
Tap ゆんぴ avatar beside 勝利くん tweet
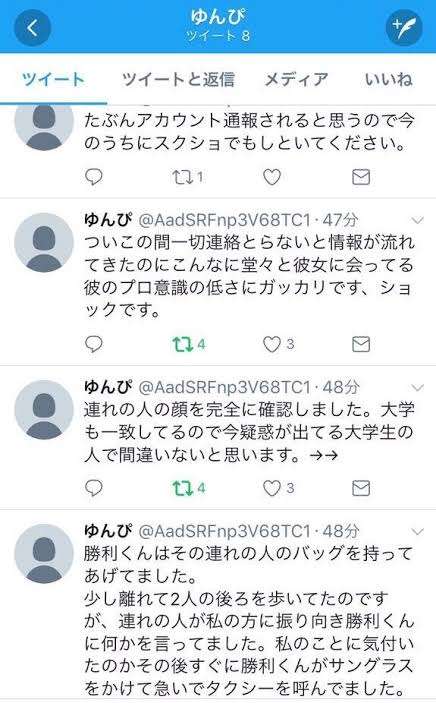click(44, 553)
